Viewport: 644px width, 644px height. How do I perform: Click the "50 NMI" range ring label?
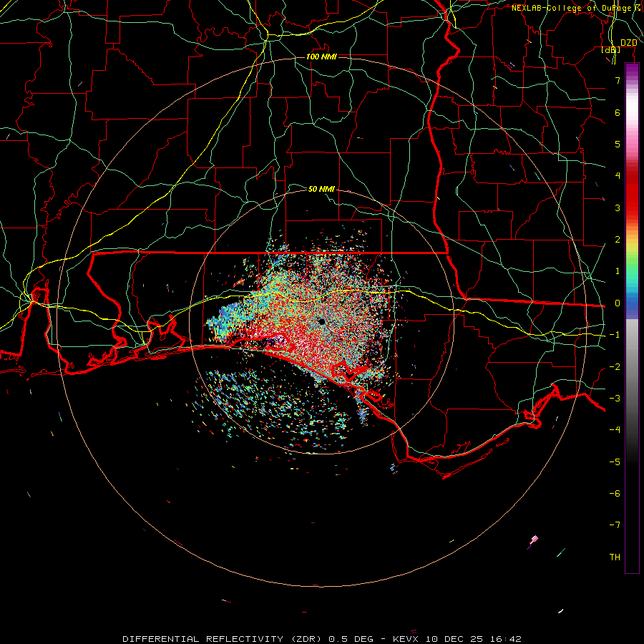tap(321, 189)
